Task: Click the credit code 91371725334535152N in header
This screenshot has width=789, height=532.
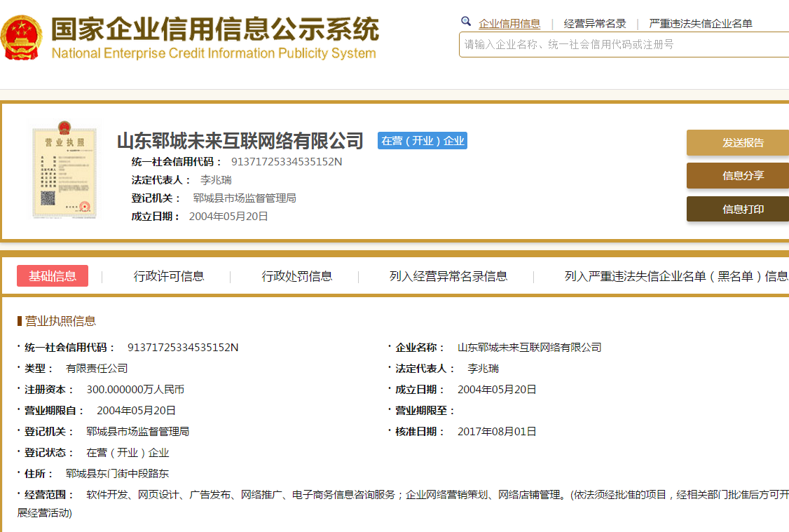Action: [x=287, y=162]
